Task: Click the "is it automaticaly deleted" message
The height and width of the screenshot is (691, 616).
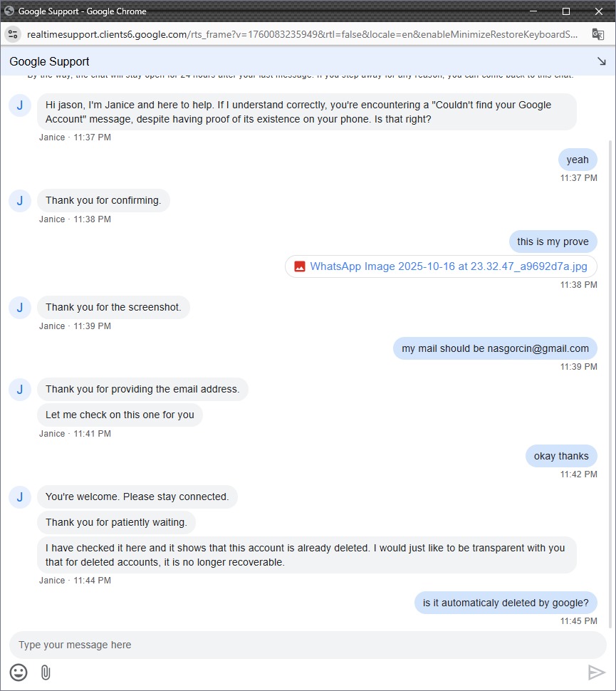Action: pyautogui.click(x=506, y=603)
